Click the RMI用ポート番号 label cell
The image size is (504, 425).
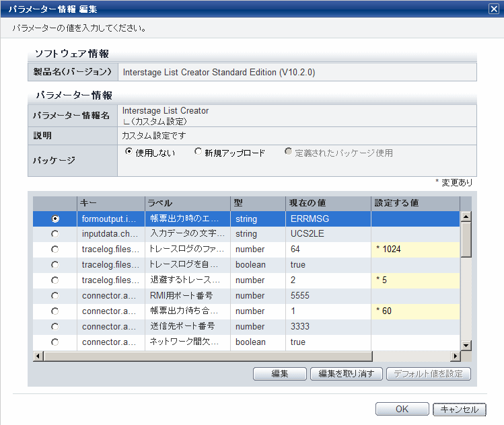pos(188,295)
